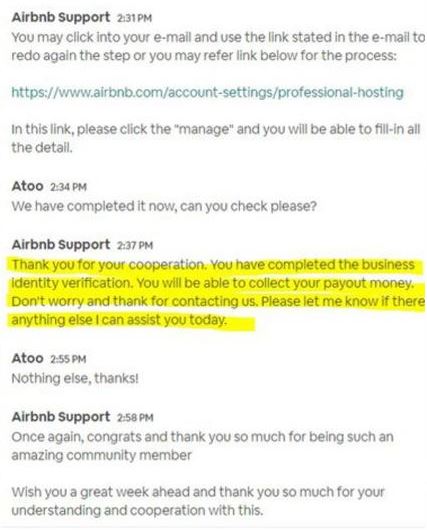This screenshot has height=530, width=427.
Task: Select the message about redoing the step via e-mail
Action: 218,46
